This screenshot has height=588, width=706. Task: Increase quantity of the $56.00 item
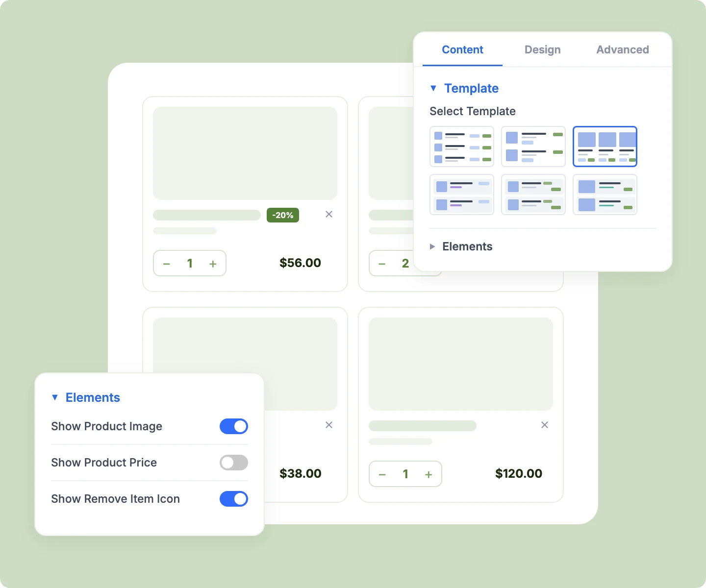(213, 264)
